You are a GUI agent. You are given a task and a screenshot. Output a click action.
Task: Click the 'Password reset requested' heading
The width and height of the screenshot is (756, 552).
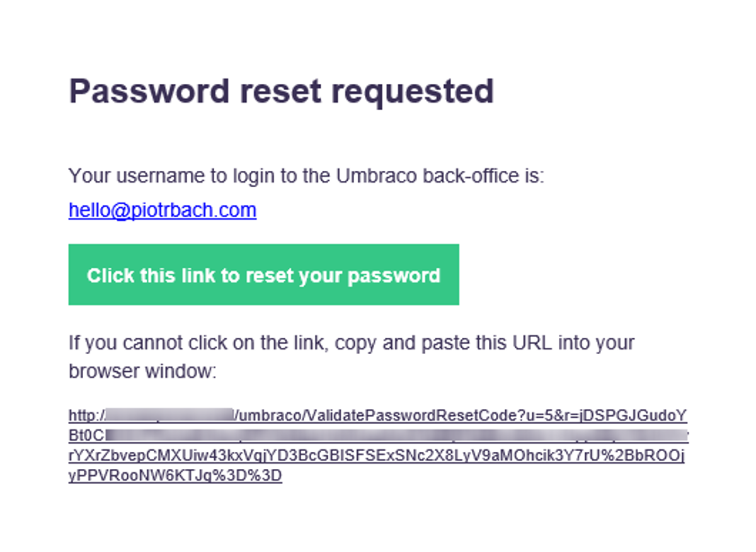tap(281, 91)
